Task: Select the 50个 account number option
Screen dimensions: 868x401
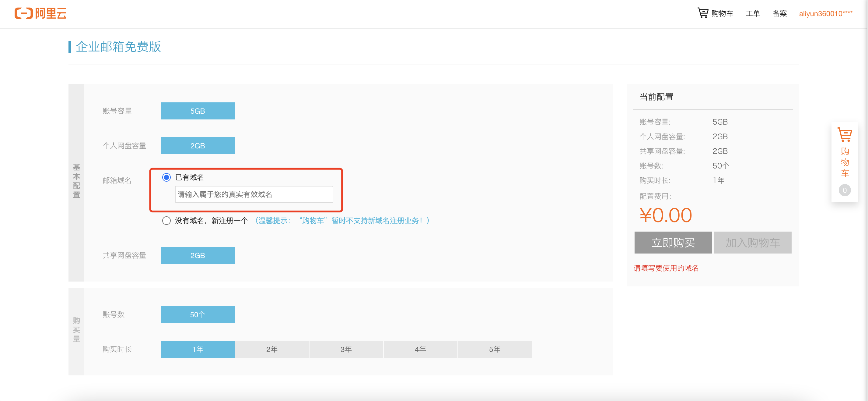Action: pyautogui.click(x=198, y=314)
